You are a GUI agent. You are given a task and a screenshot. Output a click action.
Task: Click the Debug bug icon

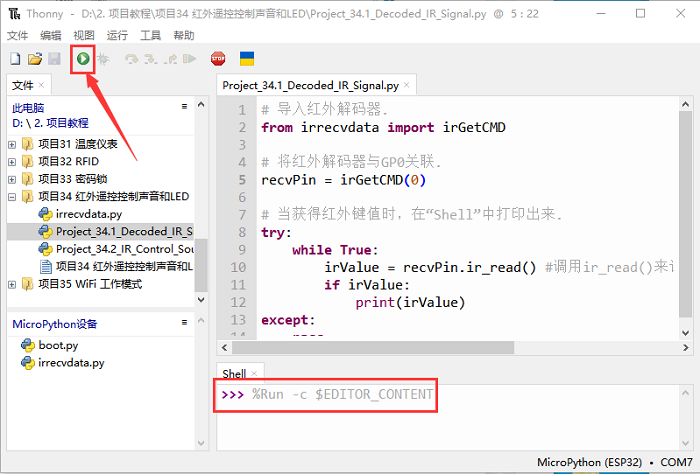coord(102,59)
